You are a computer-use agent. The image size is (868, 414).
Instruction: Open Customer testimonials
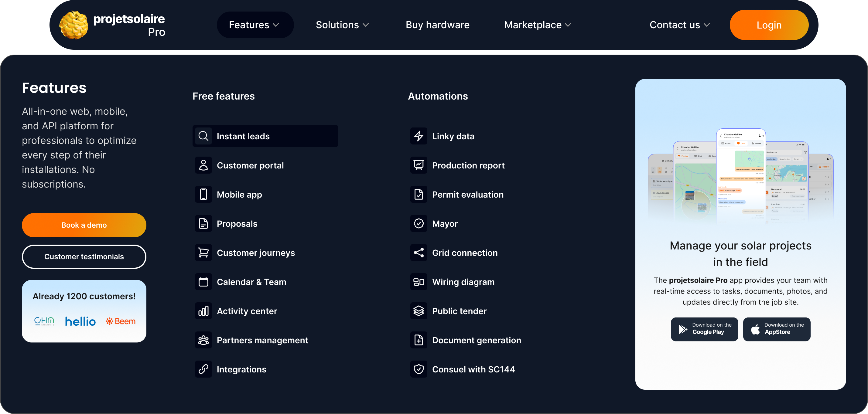coord(84,257)
